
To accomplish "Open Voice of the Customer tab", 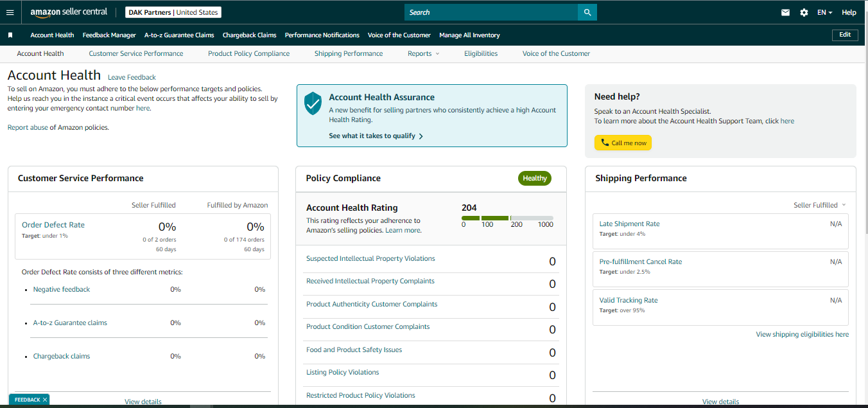I will tap(556, 54).
